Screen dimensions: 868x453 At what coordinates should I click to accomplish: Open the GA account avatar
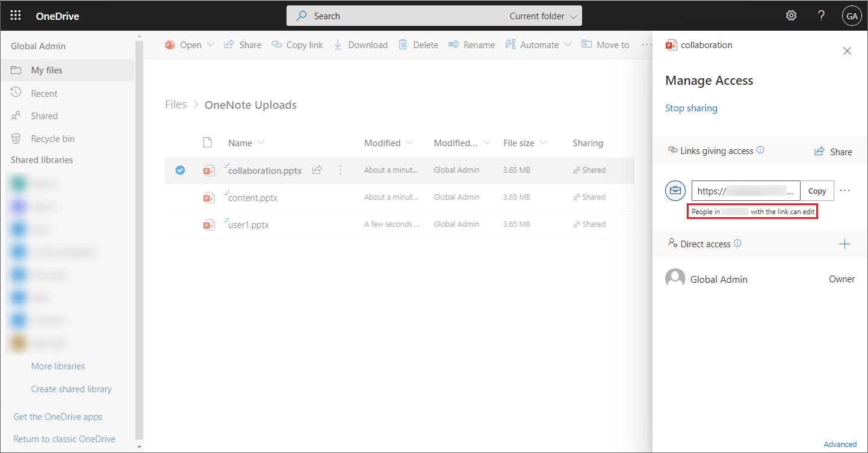point(852,16)
